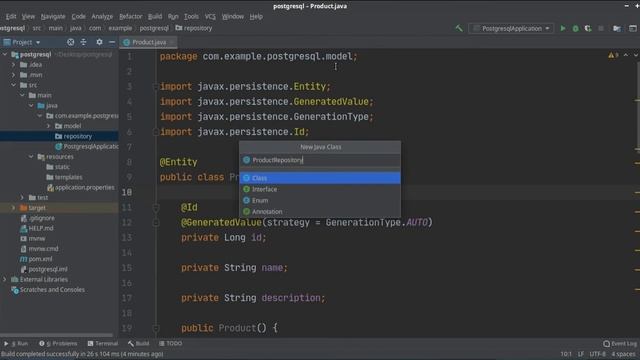Open the Run tool window

click(x=16, y=344)
